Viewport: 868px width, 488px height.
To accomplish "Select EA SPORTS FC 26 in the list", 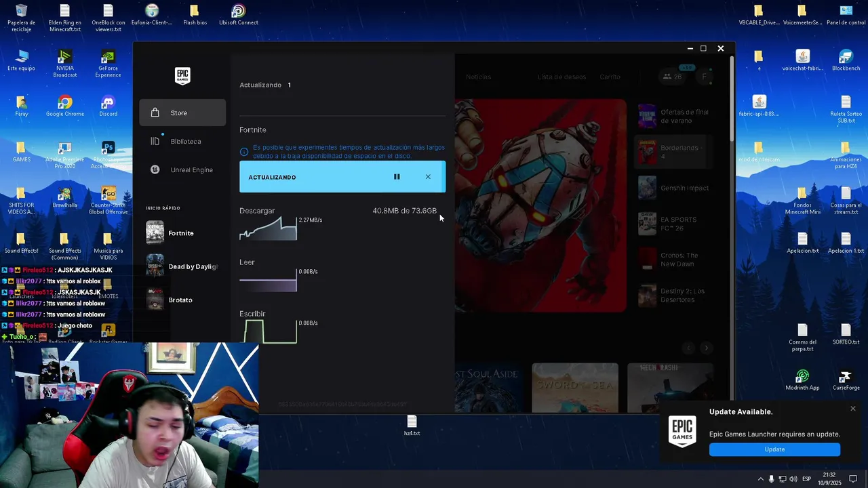I will click(674, 224).
